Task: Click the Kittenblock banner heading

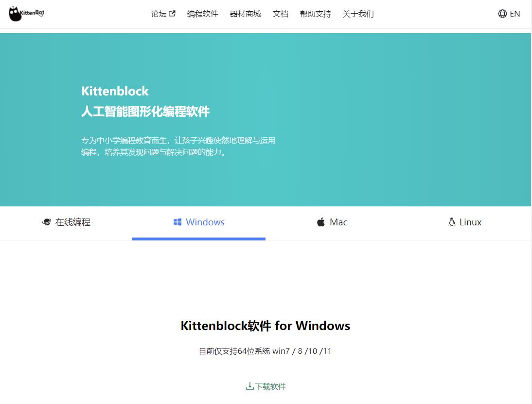Action: pos(115,91)
